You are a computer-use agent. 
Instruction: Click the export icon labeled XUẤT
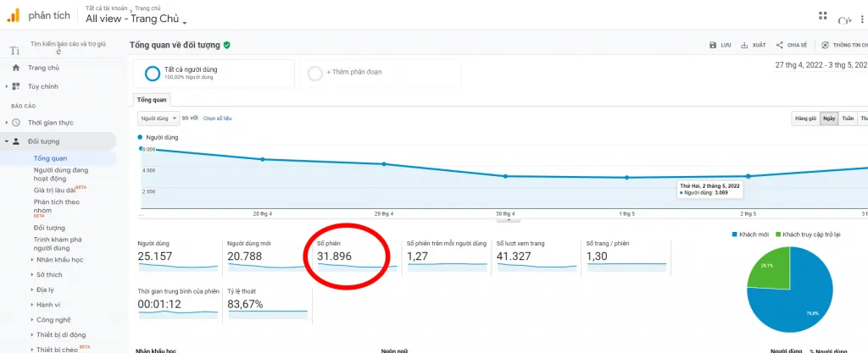click(x=744, y=46)
